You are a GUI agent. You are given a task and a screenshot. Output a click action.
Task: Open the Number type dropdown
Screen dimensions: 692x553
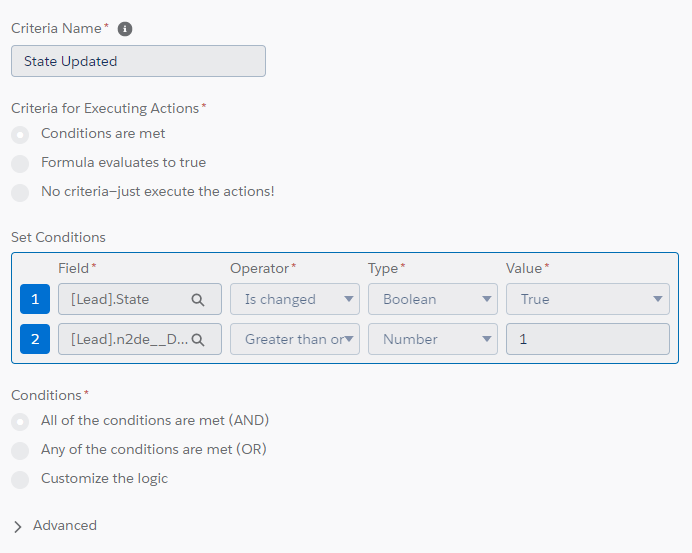pyautogui.click(x=433, y=339)
